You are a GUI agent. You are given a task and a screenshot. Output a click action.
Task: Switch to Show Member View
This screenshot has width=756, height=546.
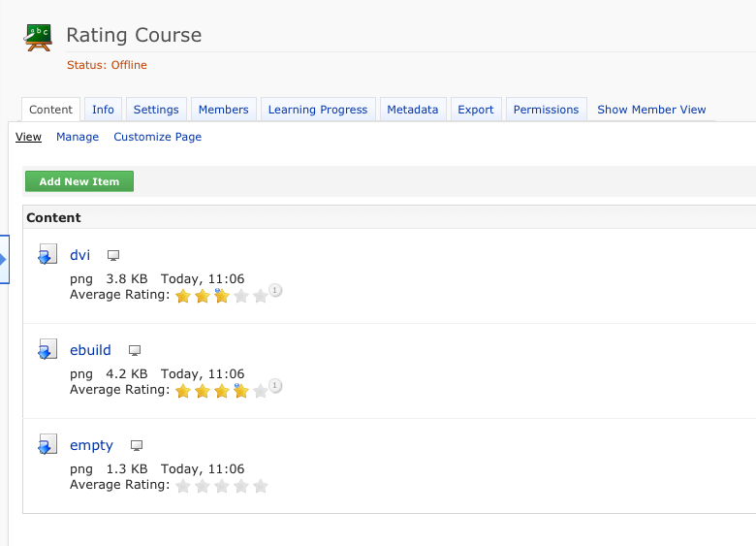coord(651,110)
